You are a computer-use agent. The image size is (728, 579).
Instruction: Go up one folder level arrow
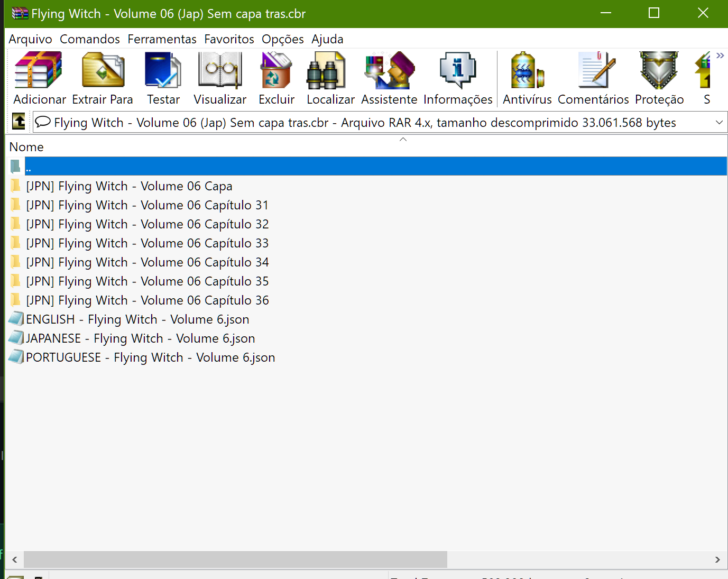(19, 122)
